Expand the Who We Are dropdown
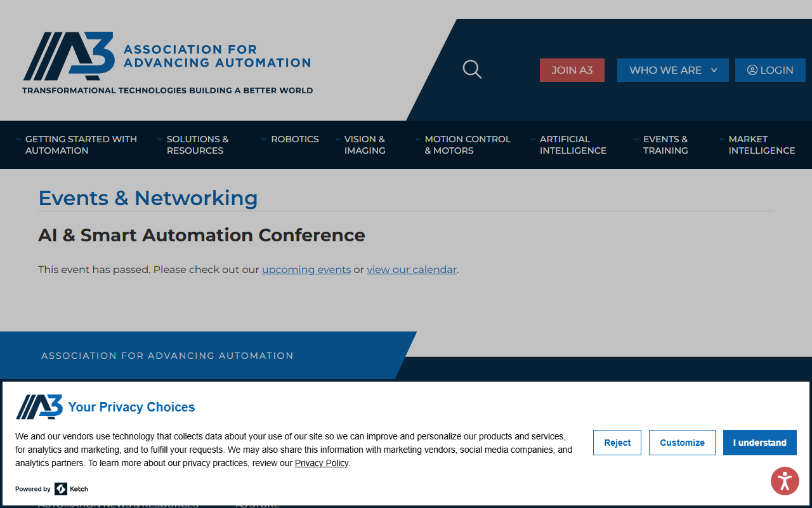Image resolution: width=812 pixels, height=508 pixels. [x=672, y=70]
